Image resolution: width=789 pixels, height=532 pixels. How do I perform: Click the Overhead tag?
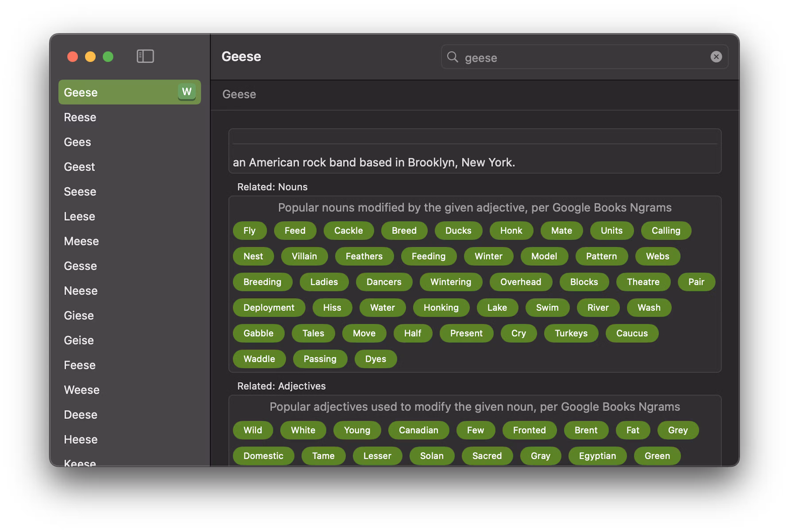520,282
